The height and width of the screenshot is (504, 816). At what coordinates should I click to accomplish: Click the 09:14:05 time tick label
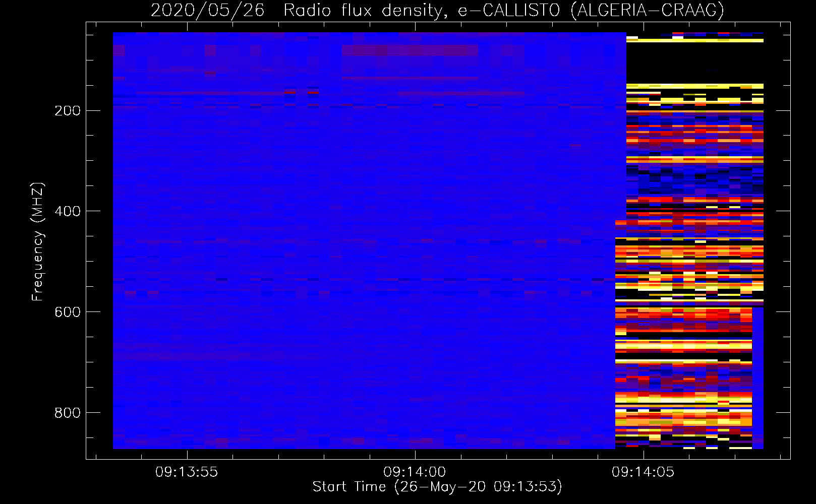point(643,472)
